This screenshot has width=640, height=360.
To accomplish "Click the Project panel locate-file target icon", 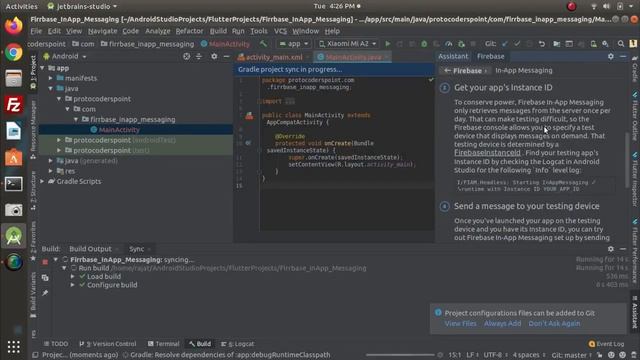I will [x=187, y=56].
